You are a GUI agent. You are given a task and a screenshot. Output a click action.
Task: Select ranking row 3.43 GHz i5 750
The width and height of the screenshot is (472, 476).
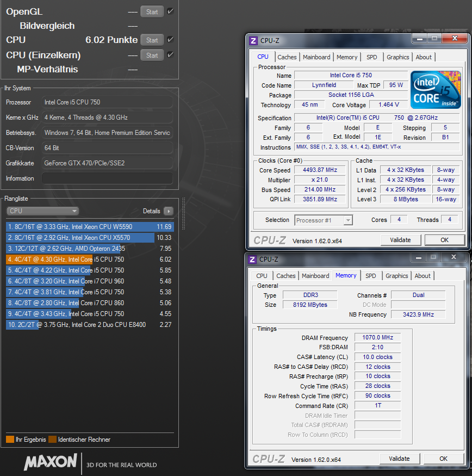(x=90, y=314)
